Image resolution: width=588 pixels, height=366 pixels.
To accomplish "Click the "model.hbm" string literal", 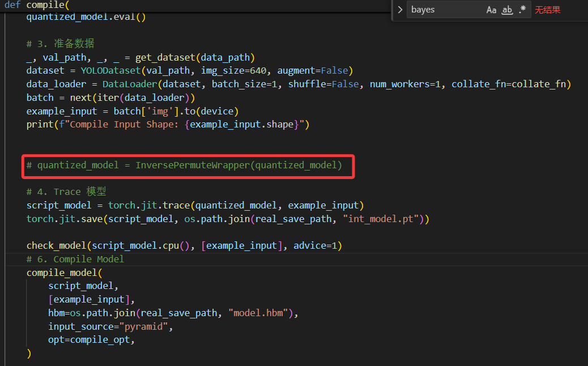I will pyautogui.click(x=262, y=313).
